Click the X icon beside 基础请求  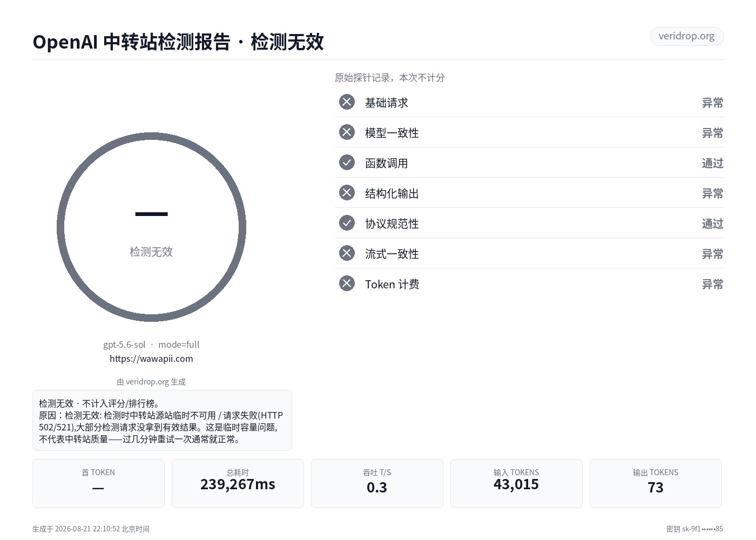click(347, 102)
